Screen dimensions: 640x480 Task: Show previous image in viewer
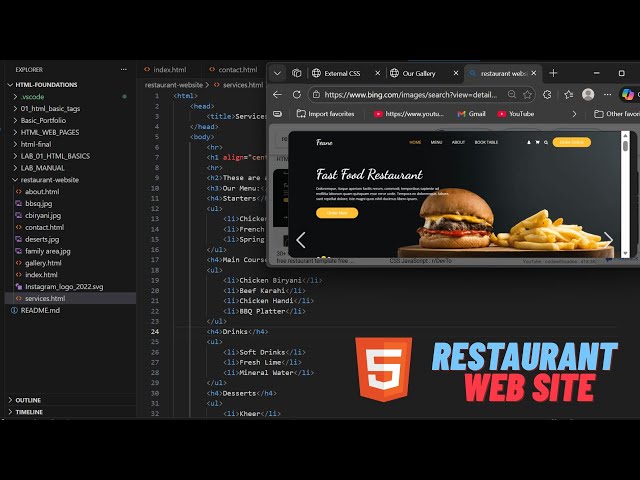click(x=301, y=240)
